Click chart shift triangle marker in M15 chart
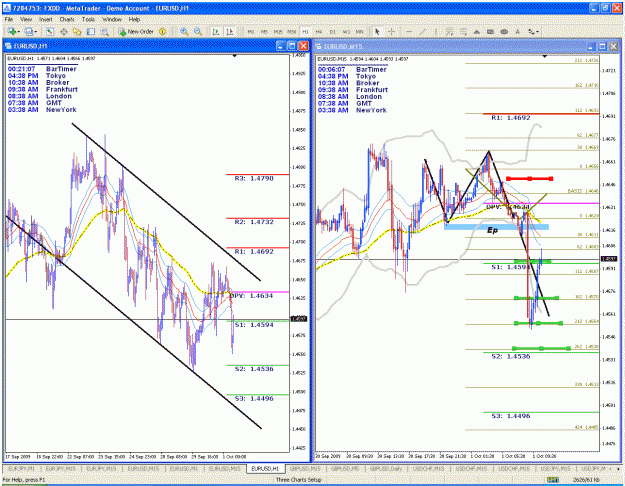 (544, 57)
